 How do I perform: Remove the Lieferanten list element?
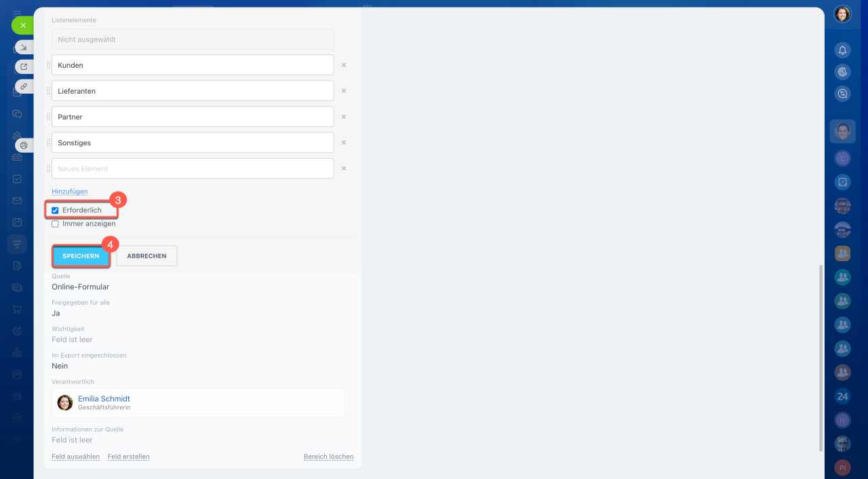(344, 91)
